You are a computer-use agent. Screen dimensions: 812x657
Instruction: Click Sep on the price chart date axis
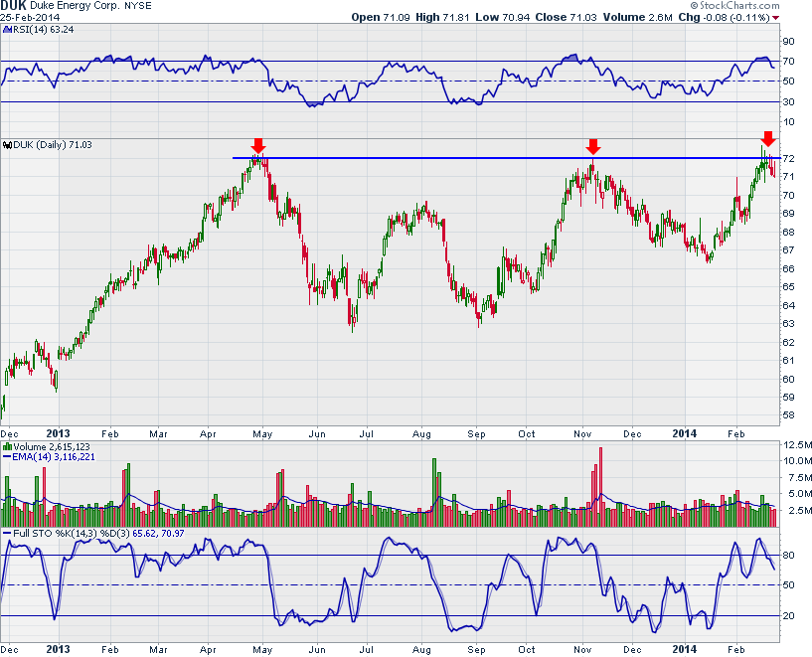[476, 433]
